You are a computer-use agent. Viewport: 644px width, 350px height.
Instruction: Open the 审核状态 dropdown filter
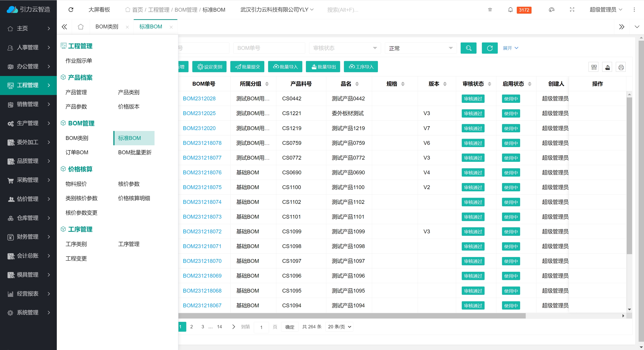pos(345,48)
